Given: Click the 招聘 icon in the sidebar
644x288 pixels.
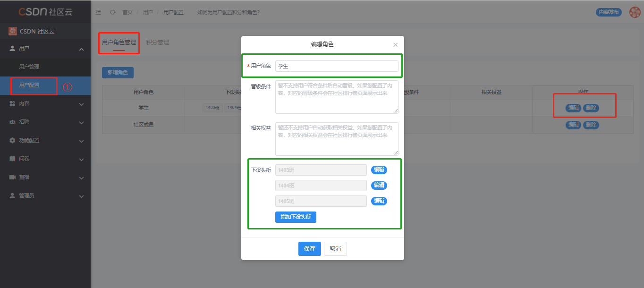Looking at the screenshot, I should point(13,122).
